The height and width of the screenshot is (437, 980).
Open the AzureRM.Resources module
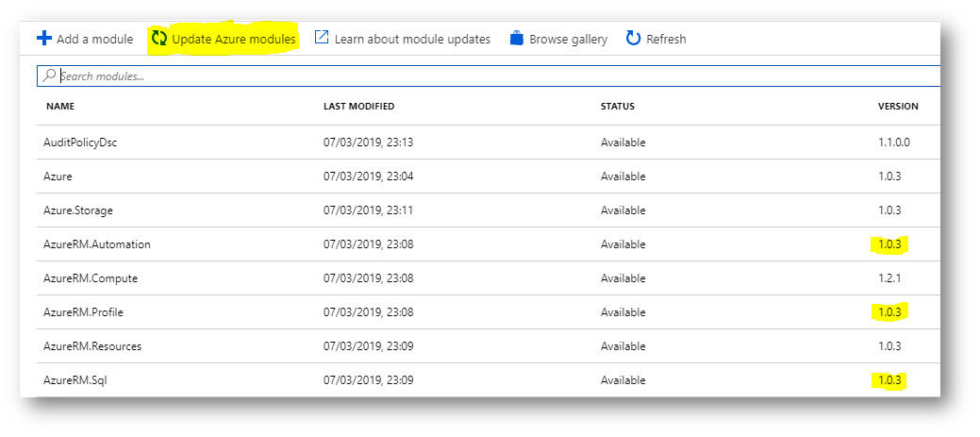[x=489, y=345]
